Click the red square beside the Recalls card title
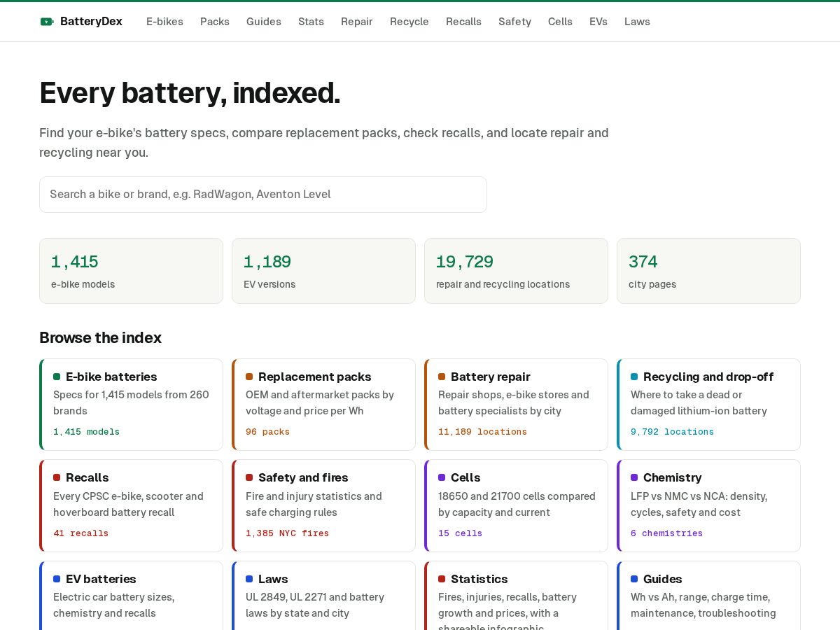Image resolution: width=840 pixels, height=630 pixels. pos(57,477)
